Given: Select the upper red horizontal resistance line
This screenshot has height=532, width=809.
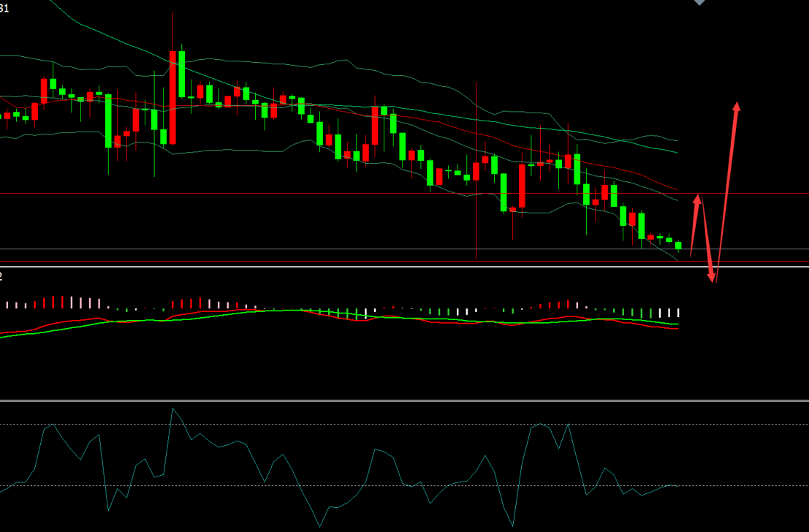Looking at the screenshot, I should [x=405, y=194].
